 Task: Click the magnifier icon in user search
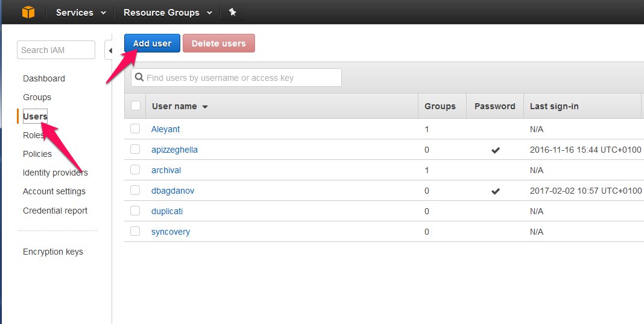139,77
